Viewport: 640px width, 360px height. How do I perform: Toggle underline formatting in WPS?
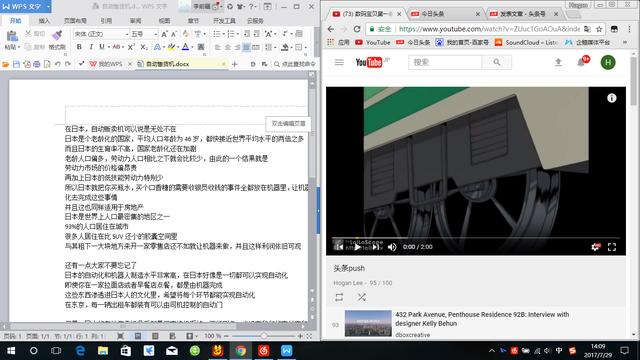pos(102,47)
